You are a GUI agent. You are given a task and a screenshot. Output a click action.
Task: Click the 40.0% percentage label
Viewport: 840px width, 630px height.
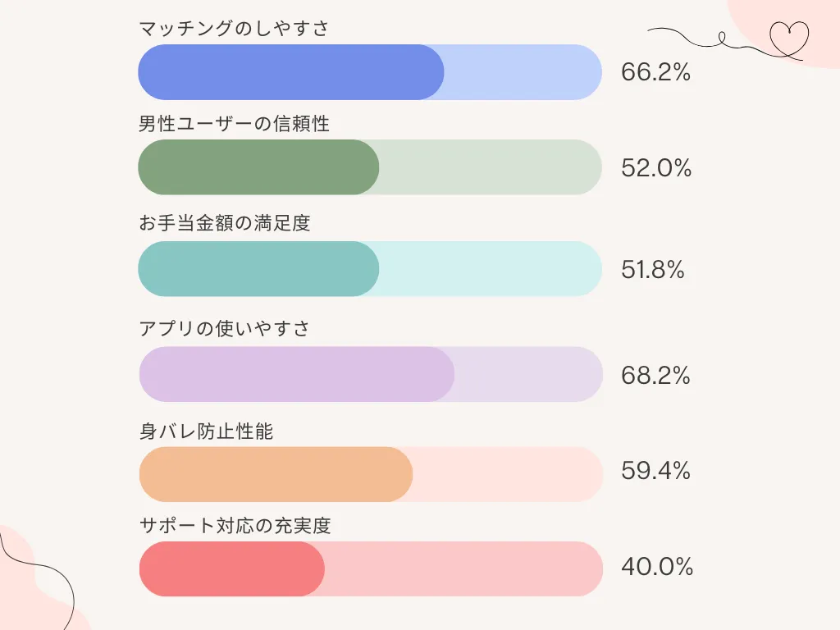[657, 567]
